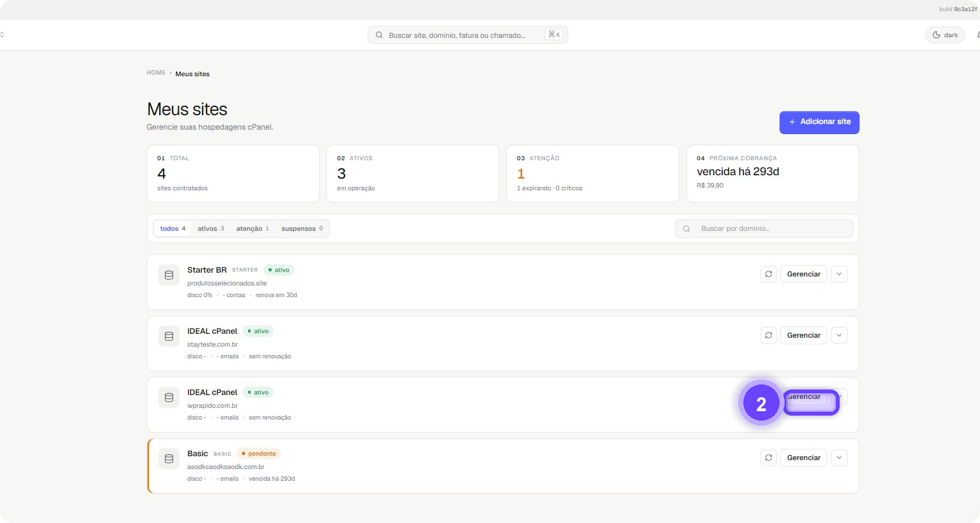Click 'ativo' badge beside stayteste.com.br plan
The image size is (980, 523).
[x=258, y=331]
